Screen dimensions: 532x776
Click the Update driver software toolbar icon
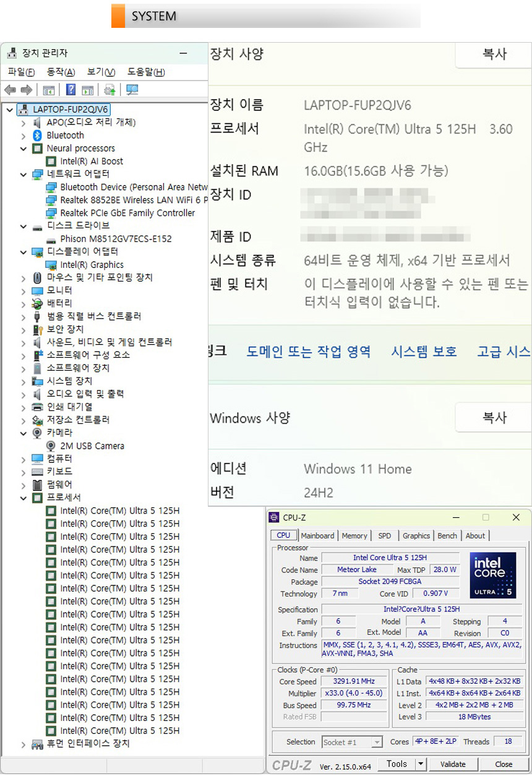[109, 90]
